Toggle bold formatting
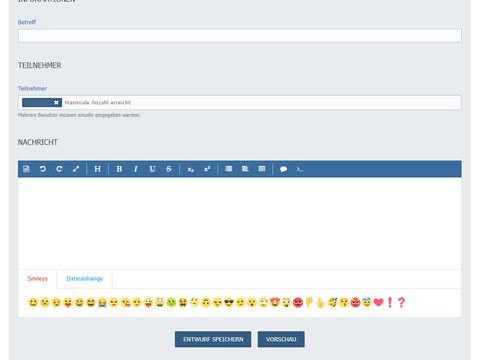Image resolution: width=480 pixels, height=360 pixels. click(119, 169)
